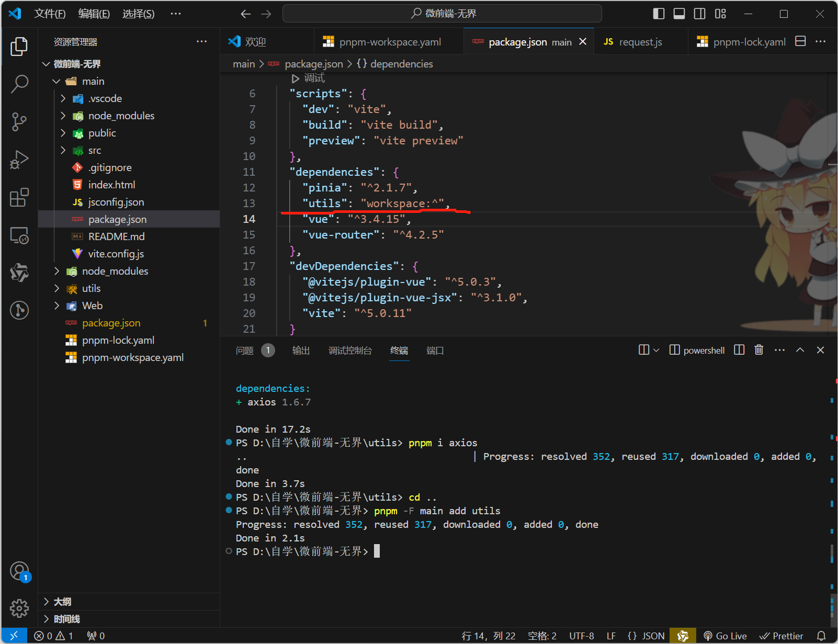
Task: Click the 调试 debug code lens
Action: (x=309, y=78)
